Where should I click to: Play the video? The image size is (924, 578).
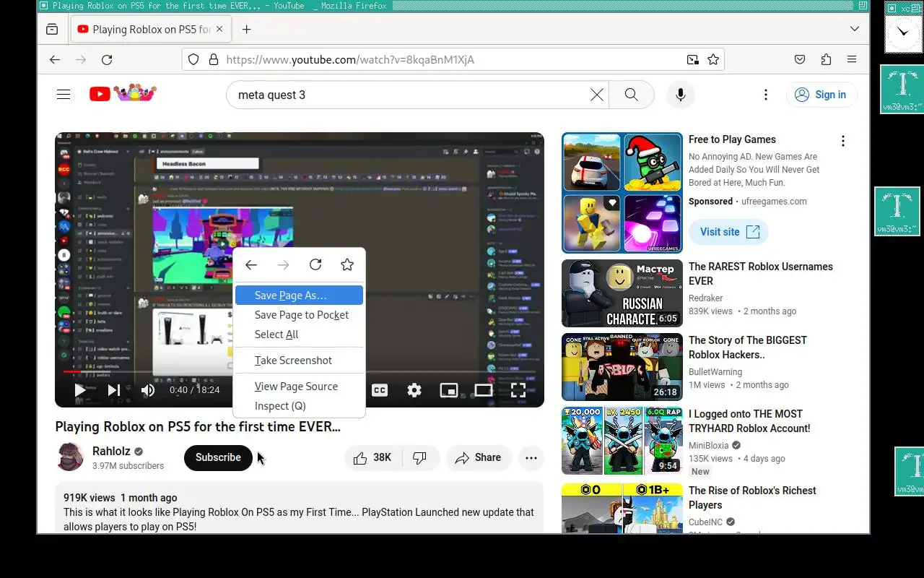tap(79, 390)
